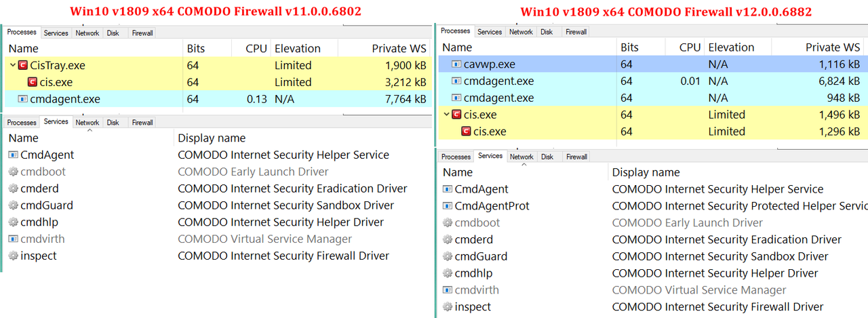868x318 pixels.
Task: Open Network tab above the v11 process list
Action: [87, 33]
